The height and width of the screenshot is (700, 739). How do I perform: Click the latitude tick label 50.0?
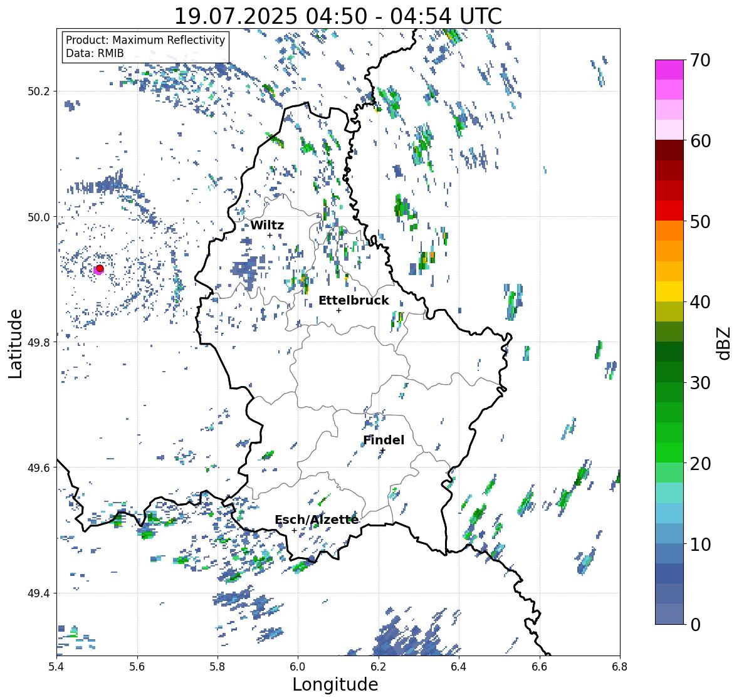(x=39, y=217)
